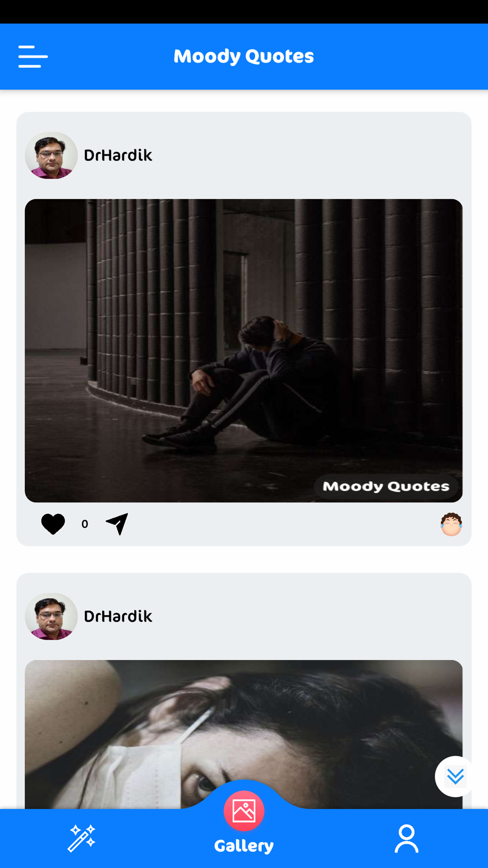The width and height of the screenshot is (488, 868).
Task: Share the first post via paper plane icon
Action: pos(117,524)
